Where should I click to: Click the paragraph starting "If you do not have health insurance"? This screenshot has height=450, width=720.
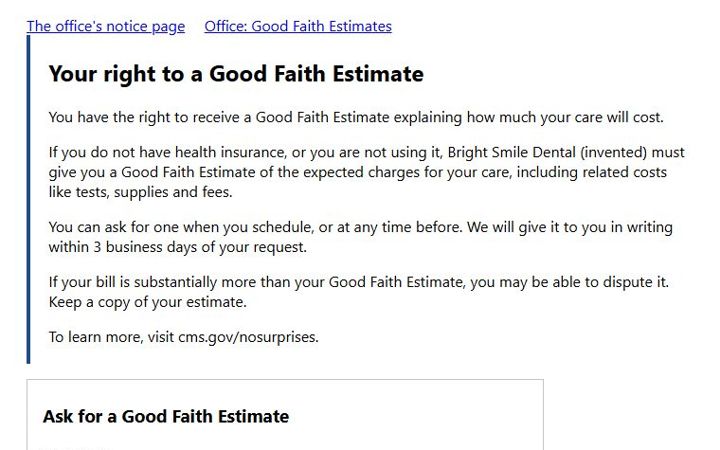pos(366,172)
